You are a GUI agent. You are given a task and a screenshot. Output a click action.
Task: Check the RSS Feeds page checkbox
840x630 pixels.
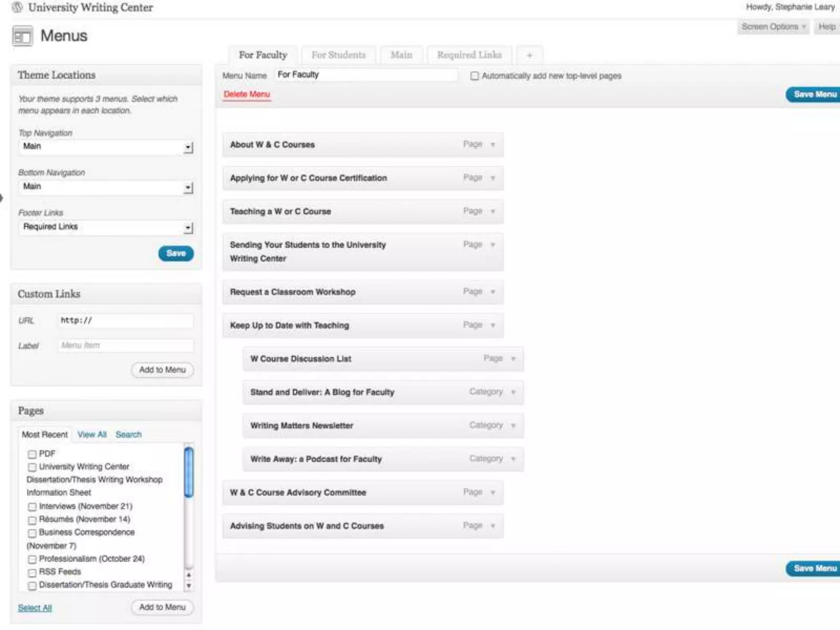coord(32,573)
